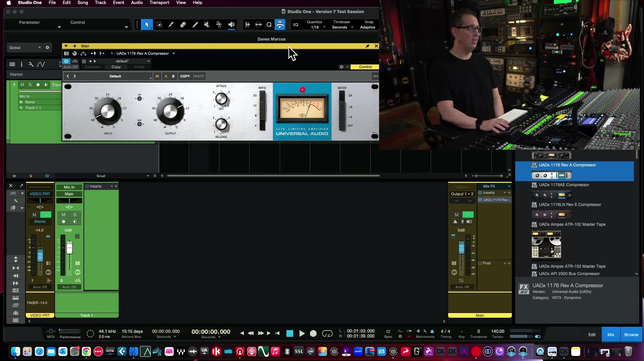Image resolution: width=644 pixels, height=361 pixels.
Task: Record-arm Track 1 in the mixer
Action: [x=63, y=221]
